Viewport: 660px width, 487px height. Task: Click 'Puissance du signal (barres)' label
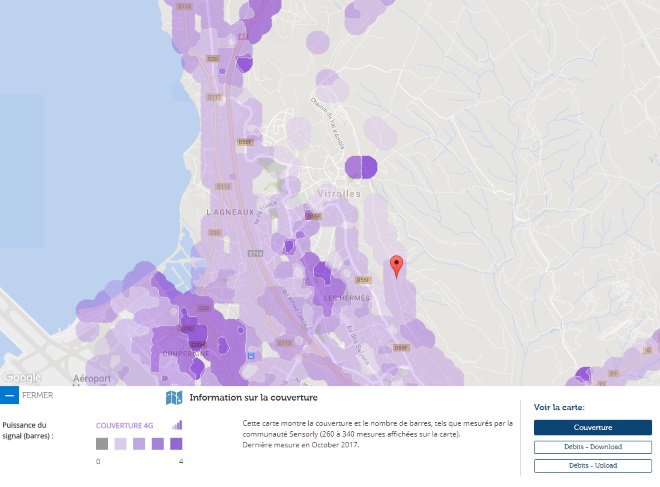click(28, 430)
